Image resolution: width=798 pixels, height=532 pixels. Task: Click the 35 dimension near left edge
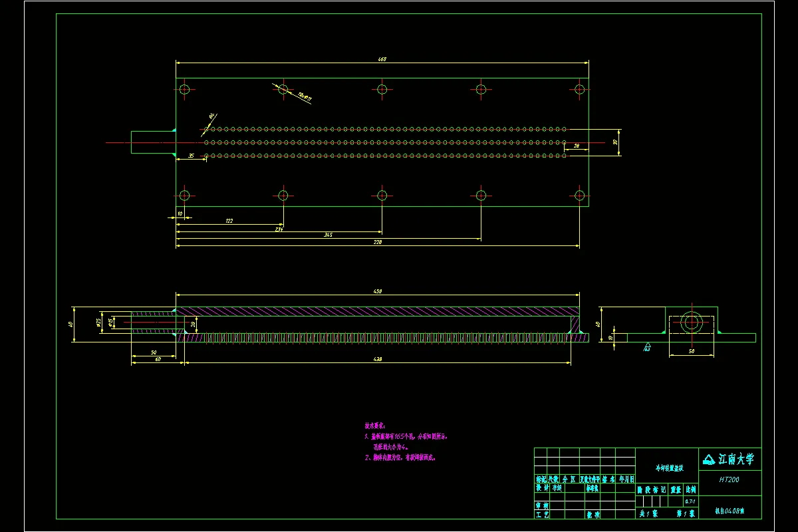[x=191, y=155]
